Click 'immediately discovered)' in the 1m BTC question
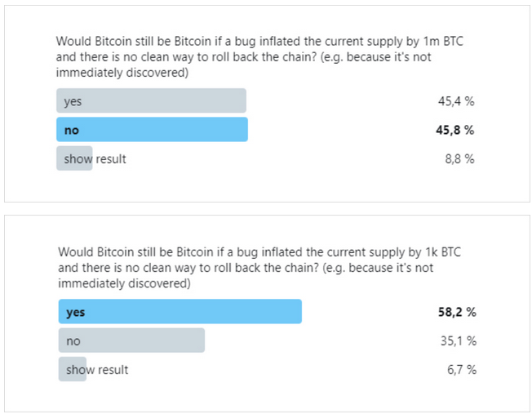532x414 pixels. click(122, 73)
